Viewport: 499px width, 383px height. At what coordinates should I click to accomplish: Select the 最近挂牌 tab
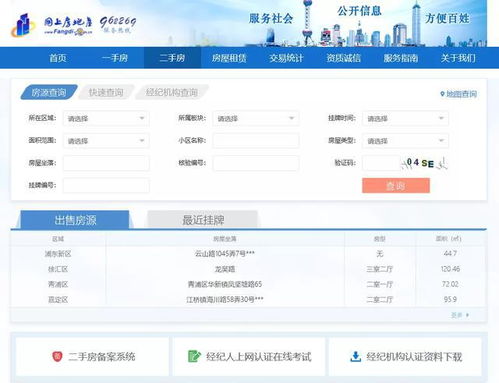click(203, 220)
